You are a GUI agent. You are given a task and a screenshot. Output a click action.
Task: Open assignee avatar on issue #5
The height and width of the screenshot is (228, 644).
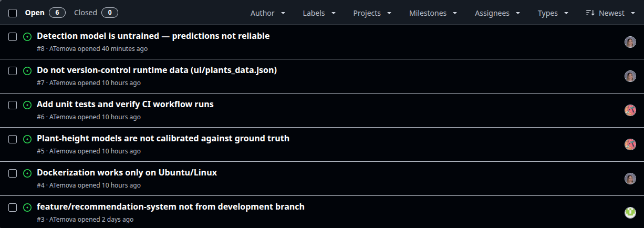tap(630, 144)
